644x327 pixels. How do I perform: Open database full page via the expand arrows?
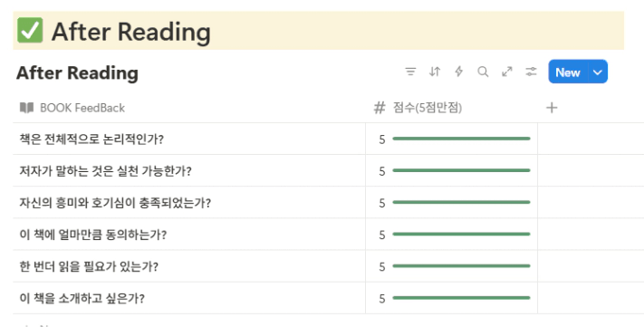tap(507, 72)
